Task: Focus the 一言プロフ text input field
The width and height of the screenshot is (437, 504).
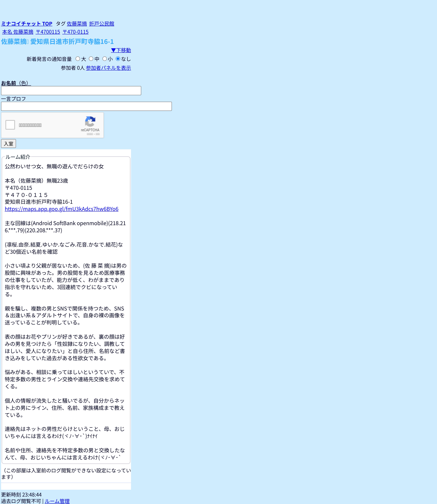Action: [86, 106]
